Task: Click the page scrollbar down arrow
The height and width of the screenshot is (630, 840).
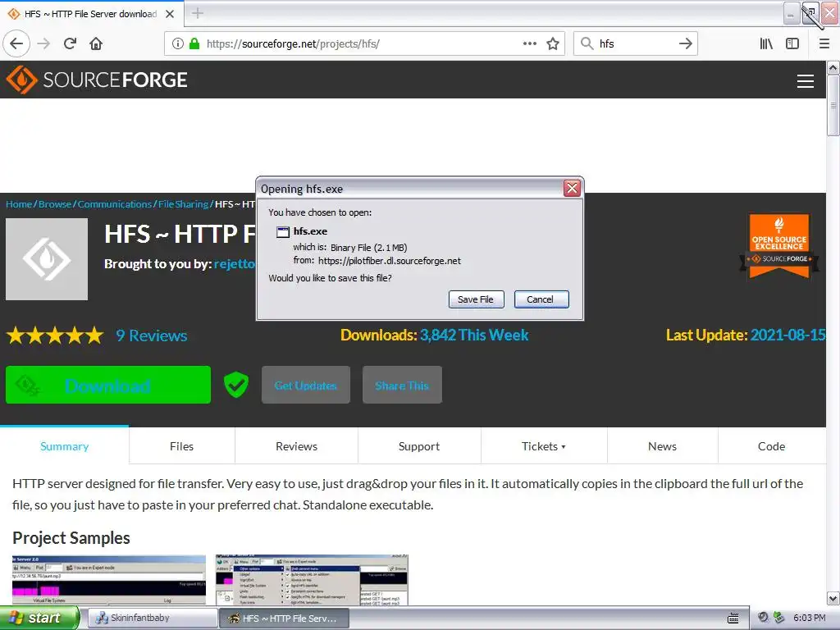Action: 833,598
